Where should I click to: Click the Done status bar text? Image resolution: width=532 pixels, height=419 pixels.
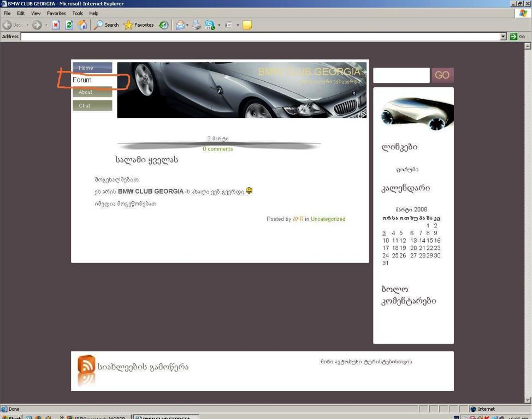(x=14, y=409)
